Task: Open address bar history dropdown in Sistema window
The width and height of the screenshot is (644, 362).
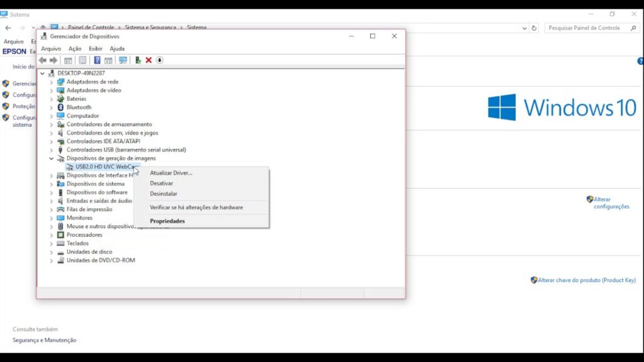Action: pyautogui.click(x=525, y=28)
